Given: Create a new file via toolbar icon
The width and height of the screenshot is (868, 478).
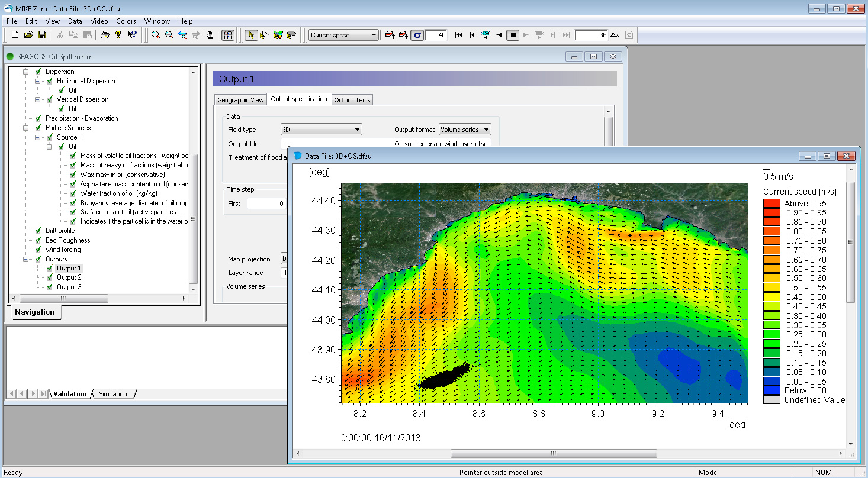Looking at the screenshot, I should click(x=15, y=35).
